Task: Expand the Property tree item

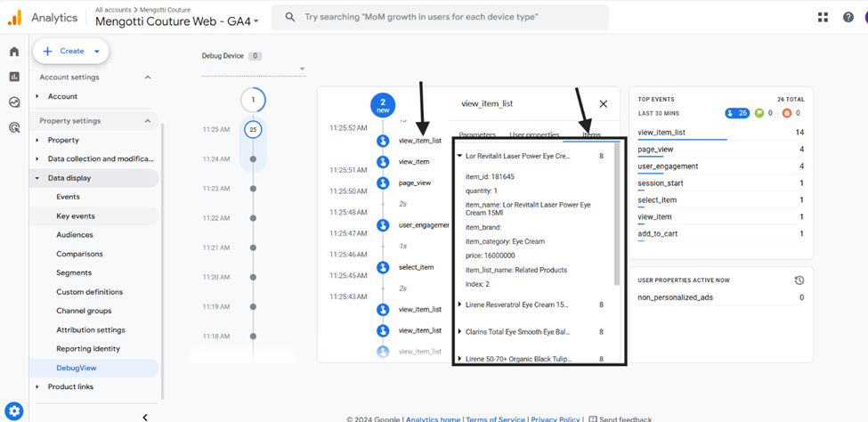Action: 37,140
